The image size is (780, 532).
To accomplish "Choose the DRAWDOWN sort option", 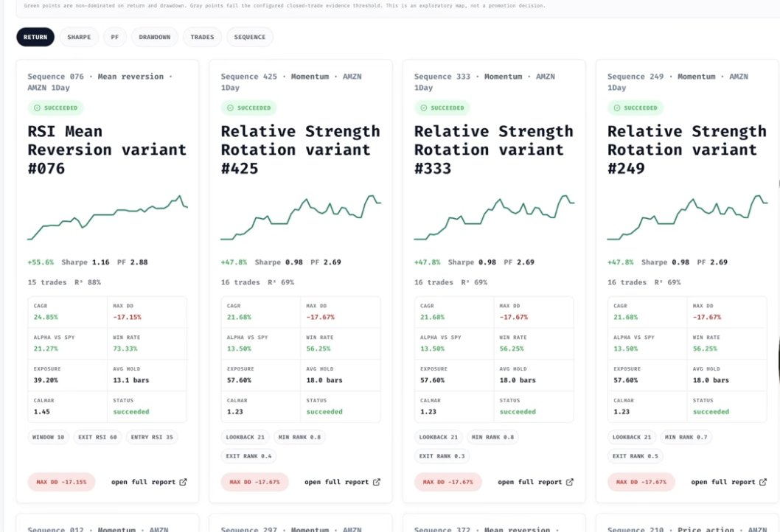I will pyautogui.click(x=155, y=37).
